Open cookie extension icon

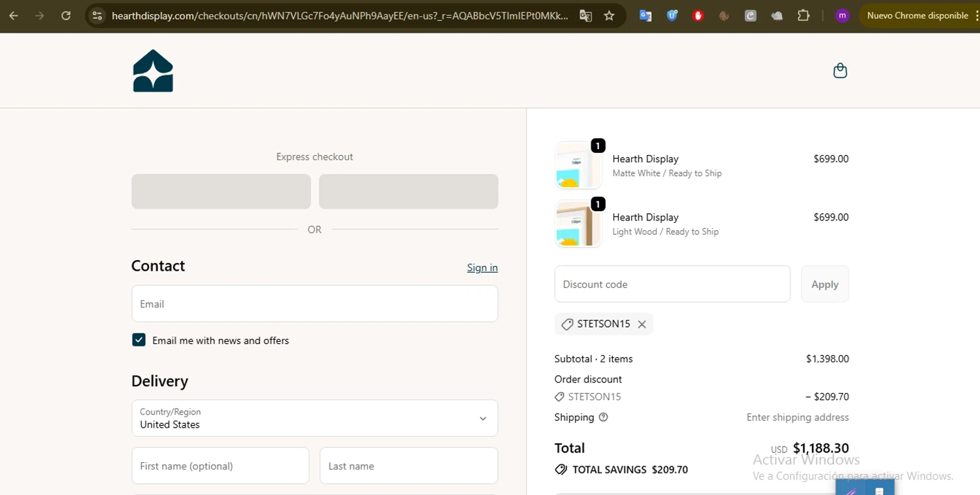(724, 16)
